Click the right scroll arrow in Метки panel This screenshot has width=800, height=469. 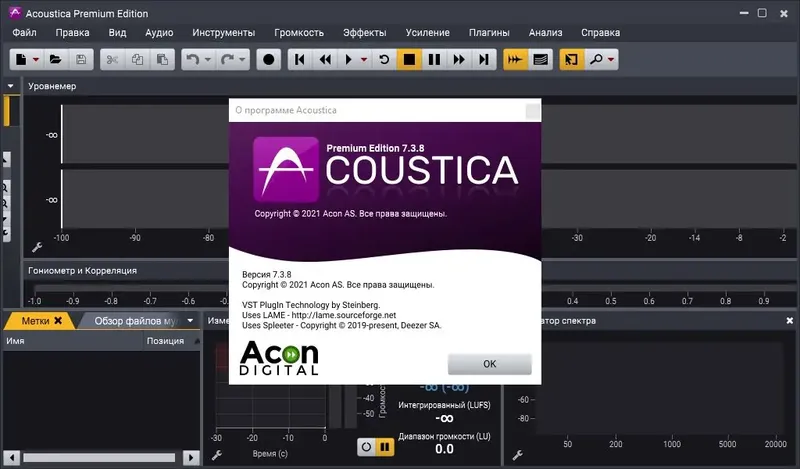(x=191, y=457)
